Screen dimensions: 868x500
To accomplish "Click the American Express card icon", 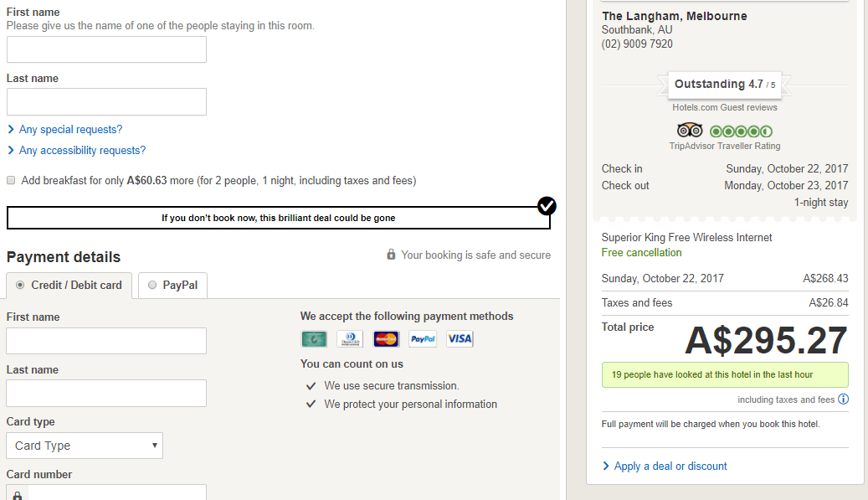I will tap(314, 339).
